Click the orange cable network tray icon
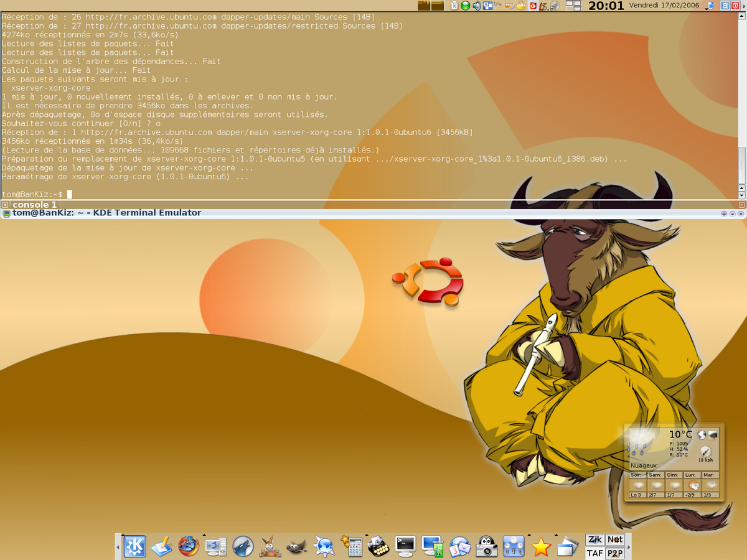The image size is (747, 560). tap(510, 6)
